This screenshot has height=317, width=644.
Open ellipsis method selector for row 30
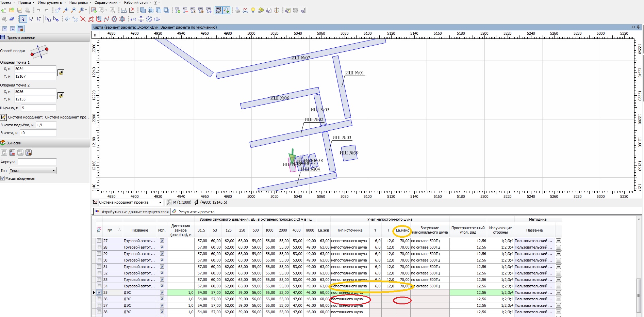558,260
